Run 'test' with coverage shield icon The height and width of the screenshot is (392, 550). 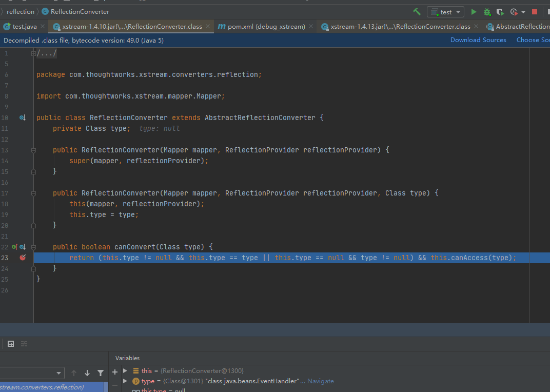[x=500, y=12]
